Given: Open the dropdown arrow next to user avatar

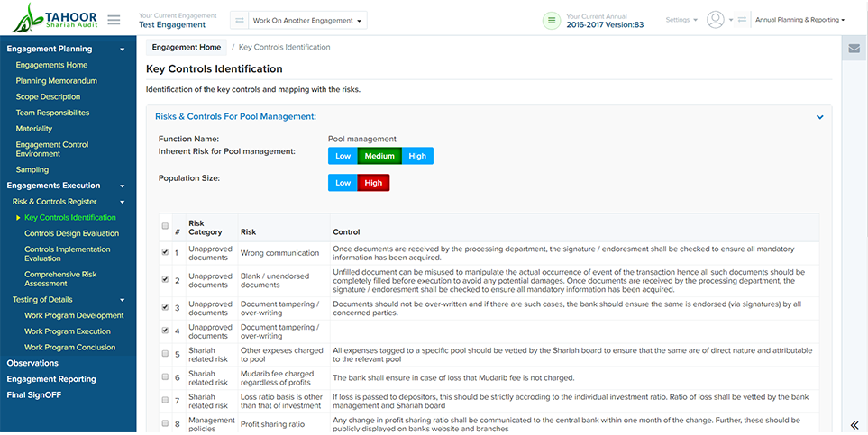Looking at the screenshot, I should pos(731,21).
